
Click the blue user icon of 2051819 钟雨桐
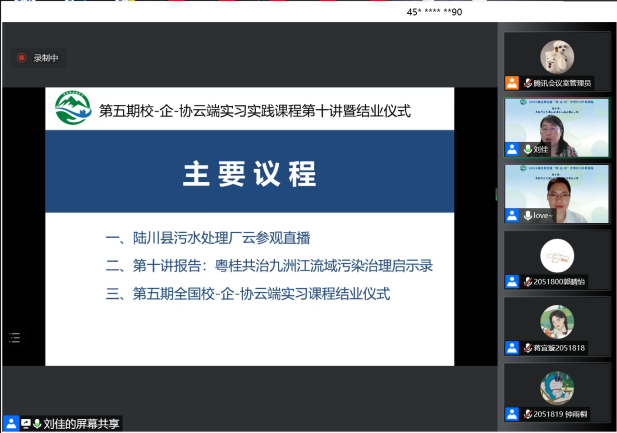(x=512, y=413)
